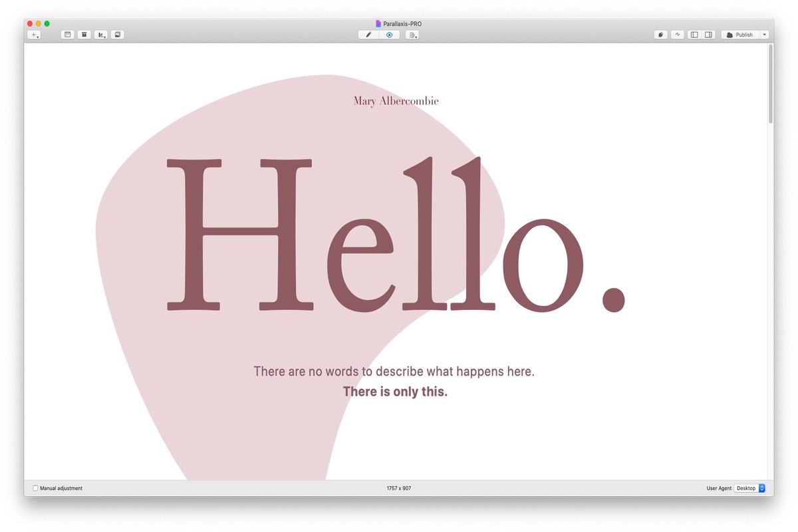Click the activity pulse toolbar icon
The image size is (798, 532).
677,35
